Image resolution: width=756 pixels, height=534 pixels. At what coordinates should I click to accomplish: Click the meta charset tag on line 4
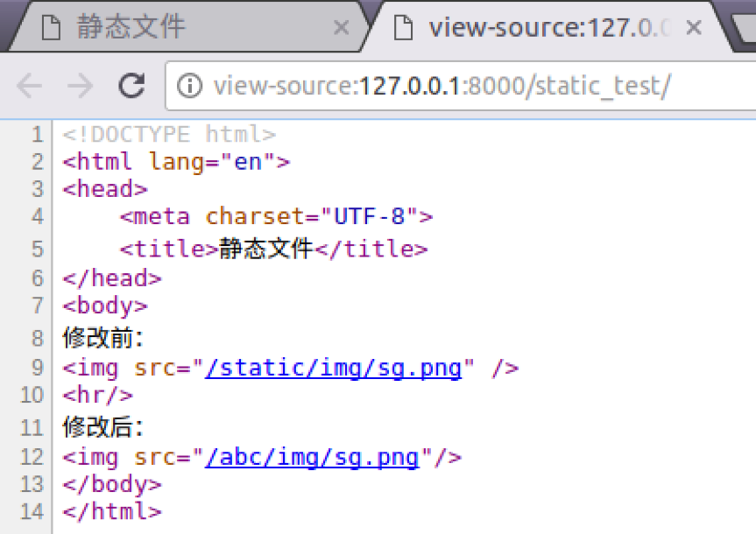(x=276, y=216)
